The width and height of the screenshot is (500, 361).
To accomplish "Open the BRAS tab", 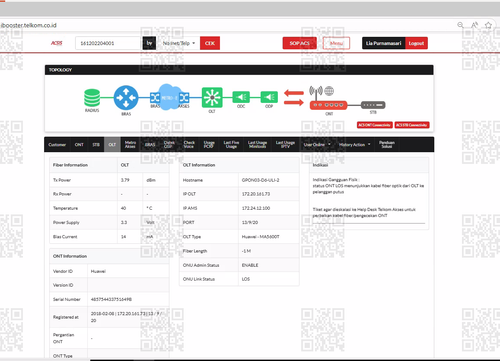I will [x=150, y=145].
